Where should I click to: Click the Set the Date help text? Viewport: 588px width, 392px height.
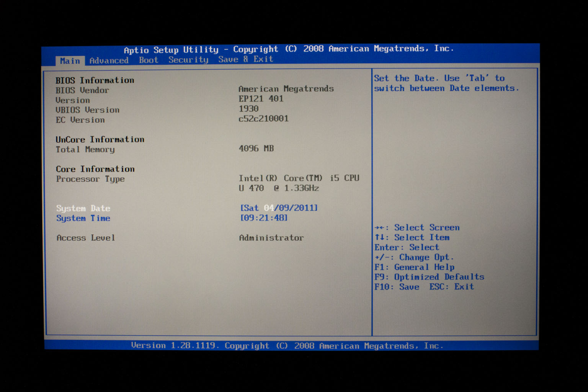446,83
